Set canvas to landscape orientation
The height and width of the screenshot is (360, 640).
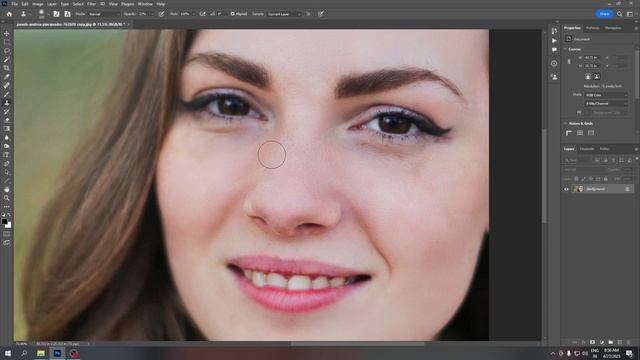click(x=596, y=76)
